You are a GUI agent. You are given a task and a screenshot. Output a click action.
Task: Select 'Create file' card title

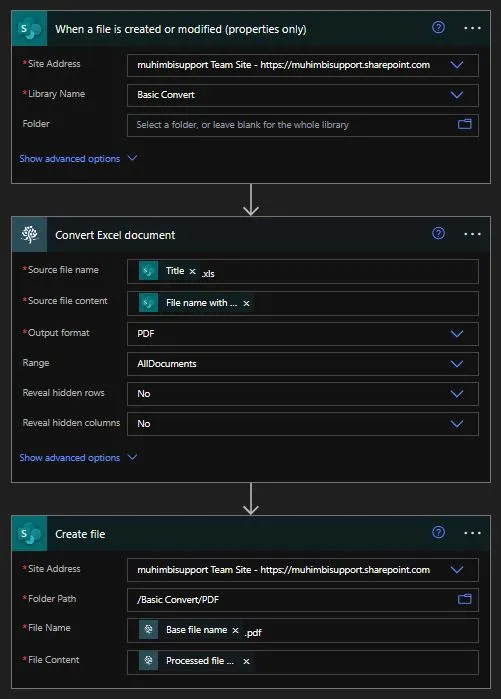point(80,534)
